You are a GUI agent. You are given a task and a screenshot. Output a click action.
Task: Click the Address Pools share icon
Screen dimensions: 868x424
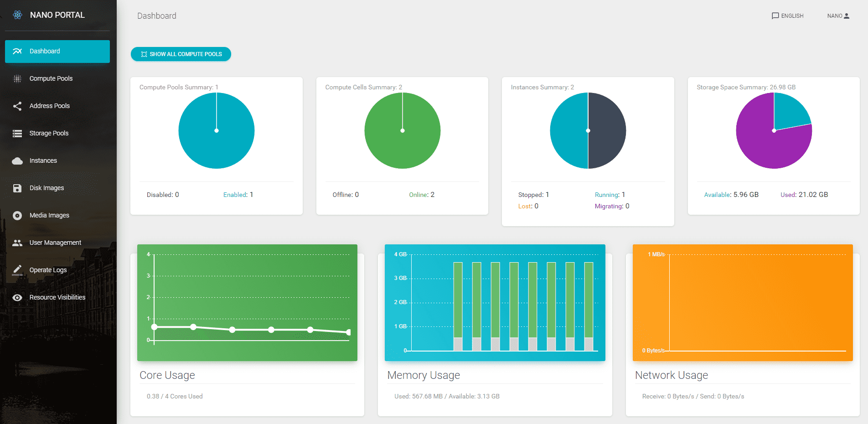(x=17, y=106)
